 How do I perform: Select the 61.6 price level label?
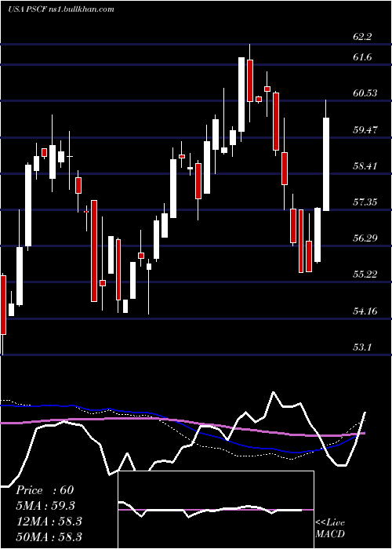click(362, 56)
